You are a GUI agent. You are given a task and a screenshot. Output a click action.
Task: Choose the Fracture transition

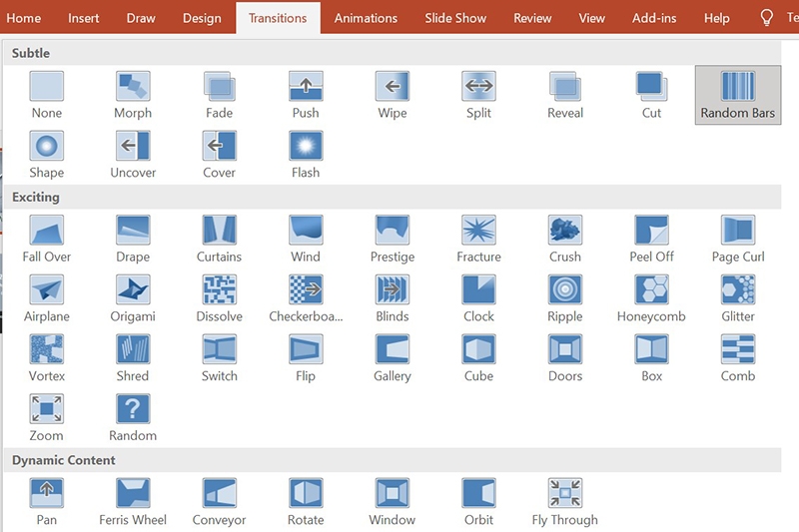tap(478, 239)
